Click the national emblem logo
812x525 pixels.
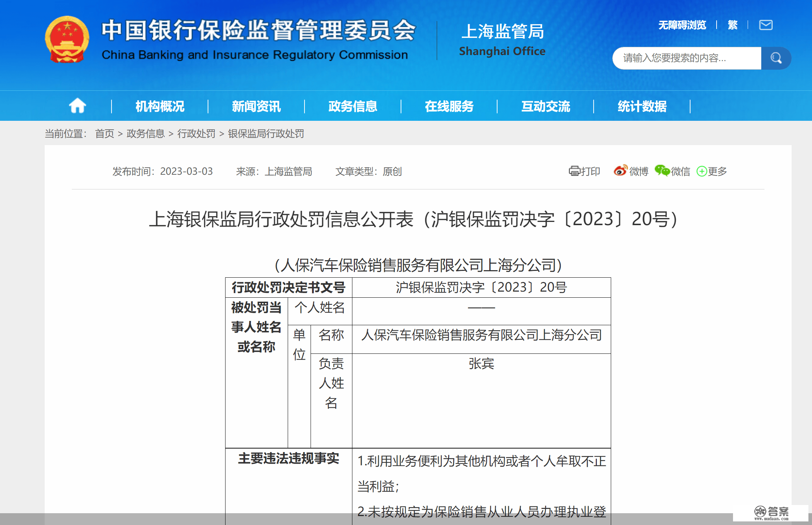67,39
